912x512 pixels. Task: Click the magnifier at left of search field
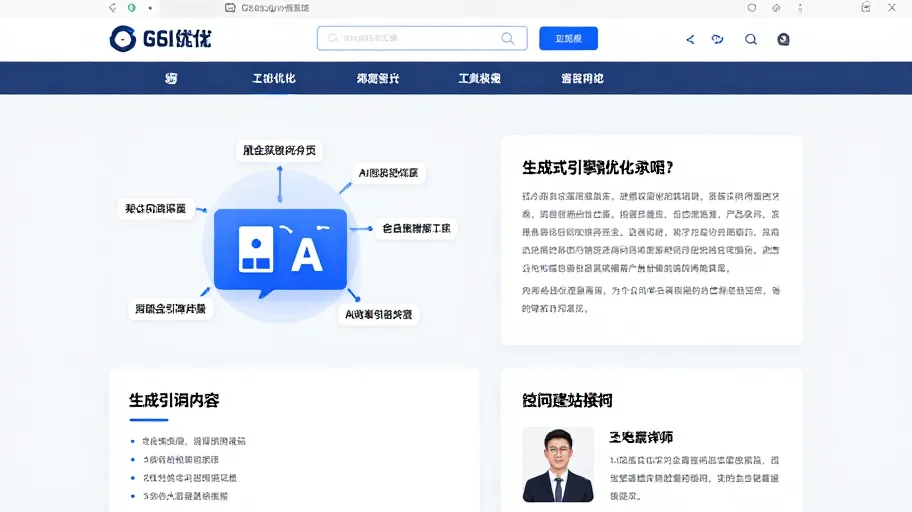pos(333,38)
